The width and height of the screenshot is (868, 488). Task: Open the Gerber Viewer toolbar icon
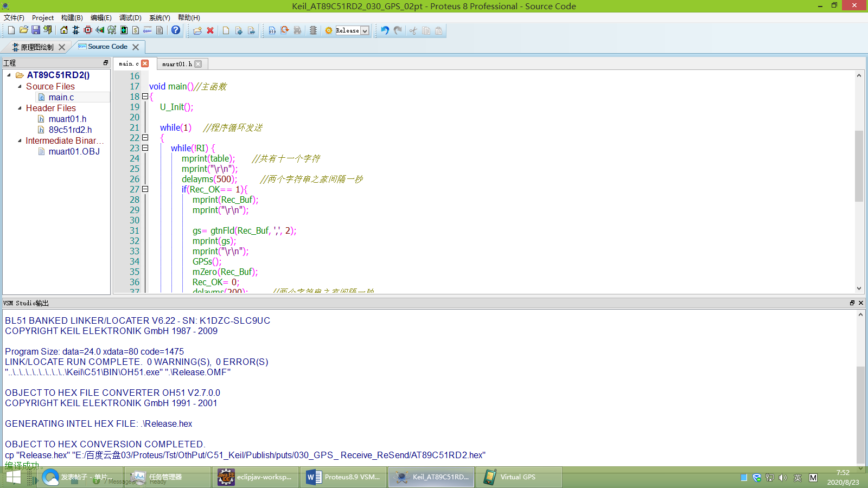pos(112,30)
